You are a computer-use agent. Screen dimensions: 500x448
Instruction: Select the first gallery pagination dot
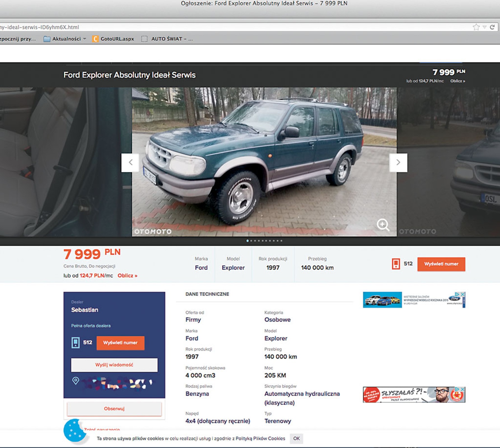[x=247, y=241]
